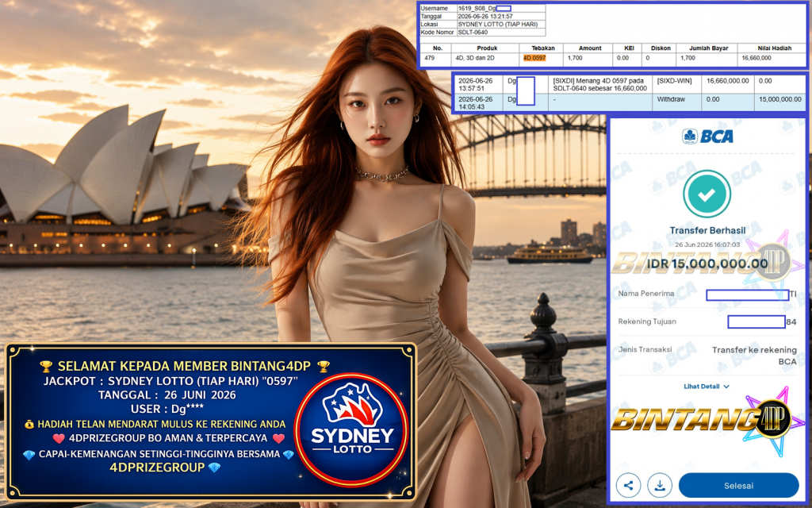Click the Tanggal 2026-06-26 13:21:57 value
Image resolution: width=812 pixels, height=508 pixels.
485,17
